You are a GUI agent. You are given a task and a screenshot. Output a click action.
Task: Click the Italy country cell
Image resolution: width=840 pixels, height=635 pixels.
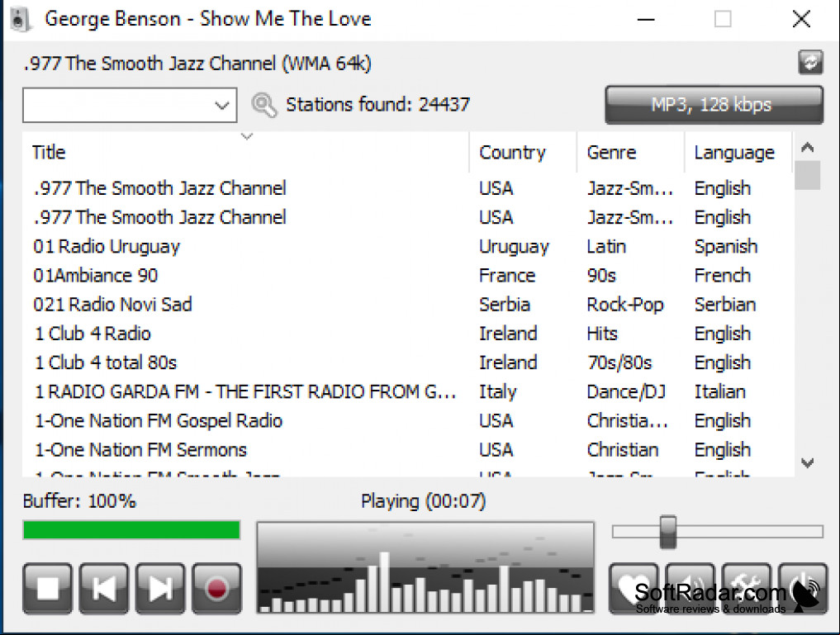tap(498, 392)
